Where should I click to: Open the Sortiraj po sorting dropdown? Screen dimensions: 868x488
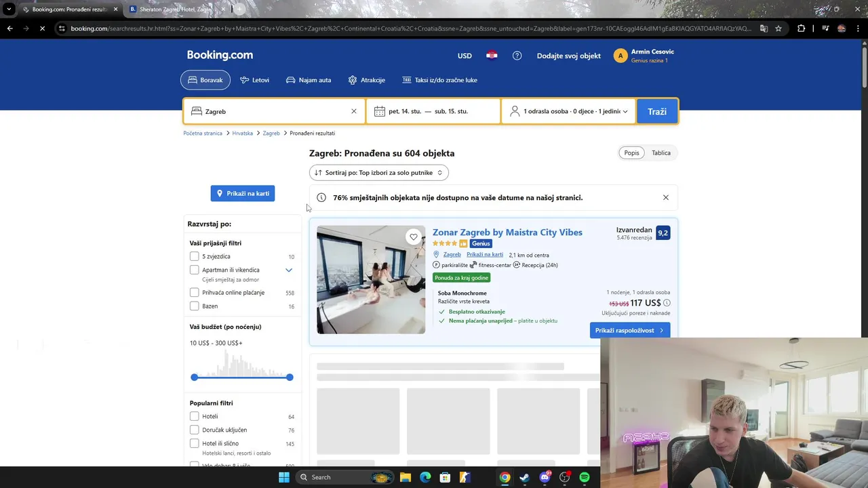coord(379,173)
